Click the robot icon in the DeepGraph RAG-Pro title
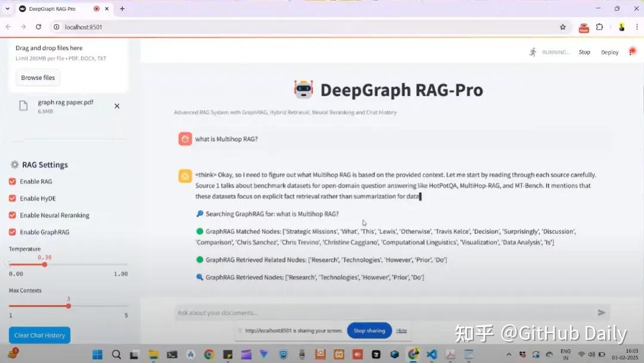644x363 pixels. pyautogui.click(x=304, y=89)
